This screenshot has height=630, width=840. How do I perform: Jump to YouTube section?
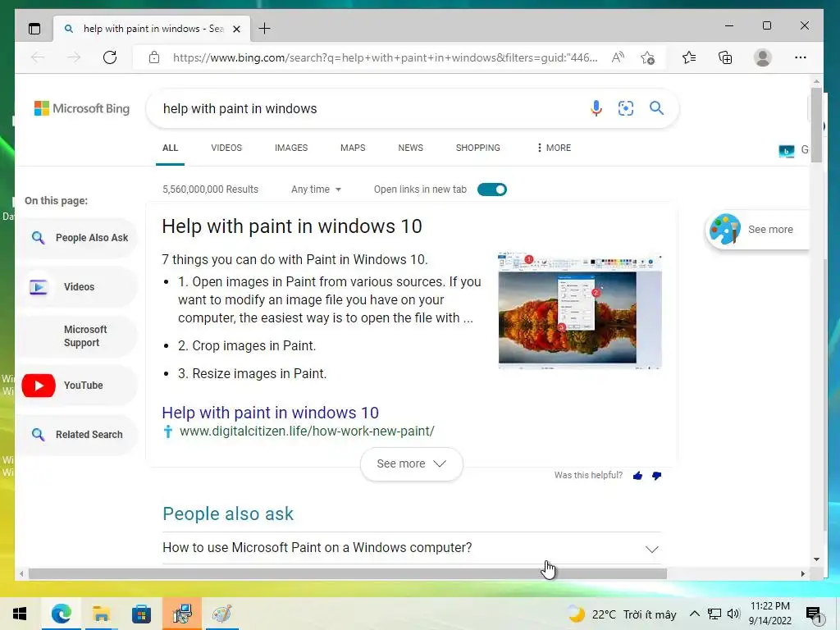tap(80, 386)
